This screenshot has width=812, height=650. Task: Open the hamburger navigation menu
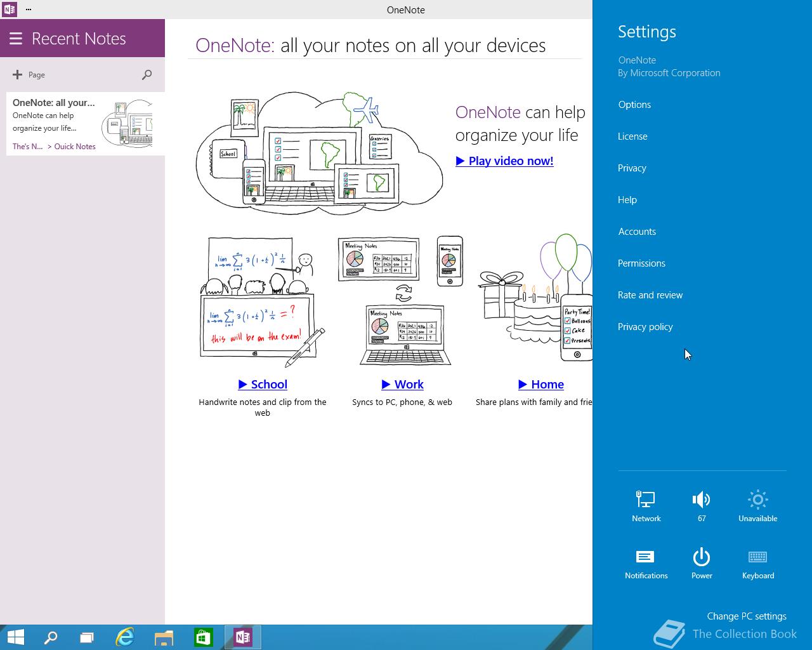pyautogui.click(x=15, y=39)
